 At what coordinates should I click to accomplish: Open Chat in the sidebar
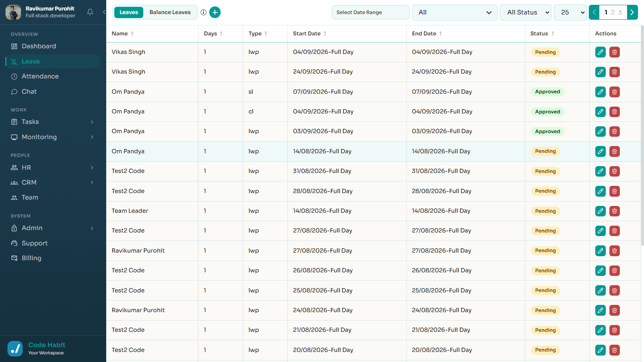52,92
